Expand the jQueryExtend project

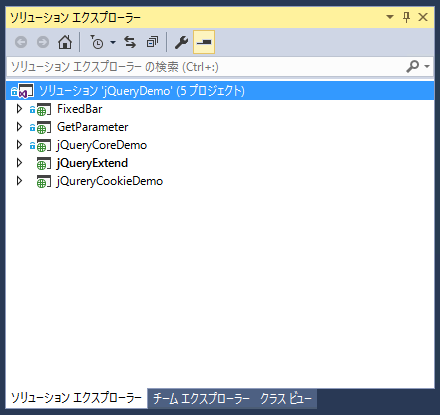coord(19,163)
